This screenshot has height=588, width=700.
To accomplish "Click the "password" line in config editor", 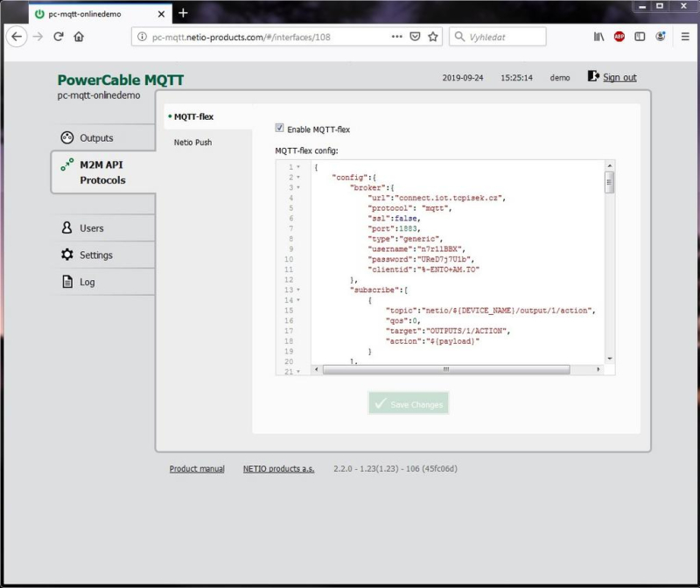I will 421,259.
